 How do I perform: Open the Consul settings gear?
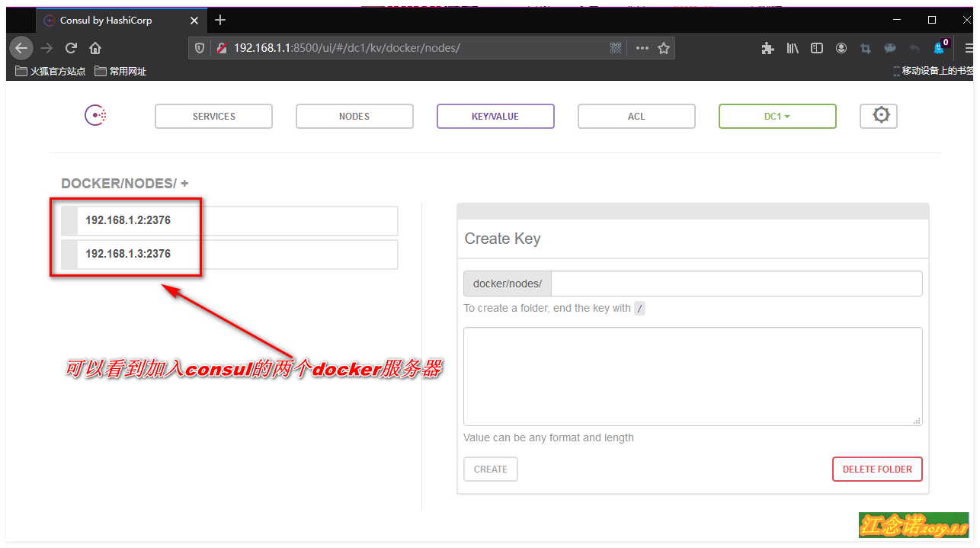(879, 116)
